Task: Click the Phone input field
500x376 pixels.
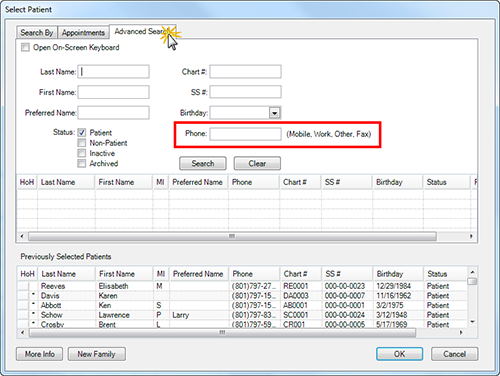Action: pos(245,134)
